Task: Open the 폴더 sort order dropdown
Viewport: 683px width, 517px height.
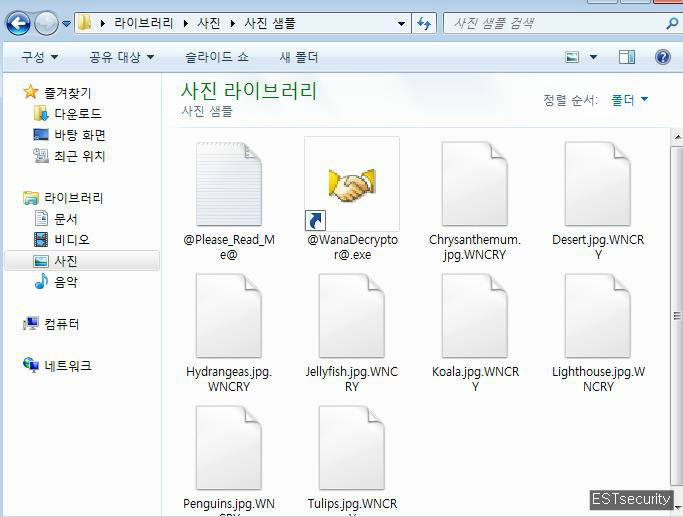Action: (x=629, y=100)
